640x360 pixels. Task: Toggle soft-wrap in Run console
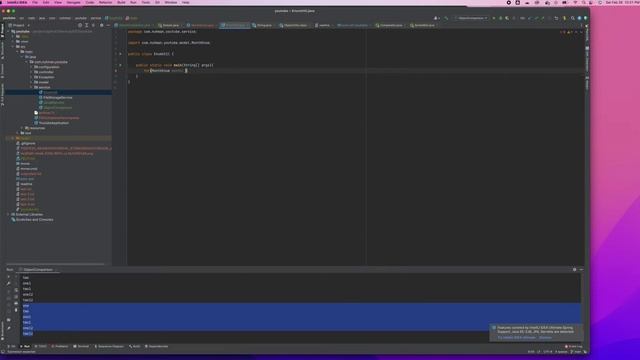(16, 290)
